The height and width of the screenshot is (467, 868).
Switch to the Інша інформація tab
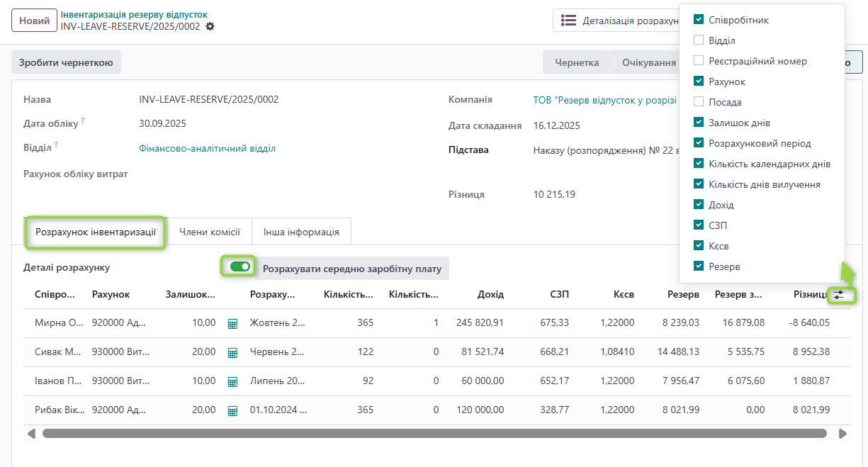[301, 232]
